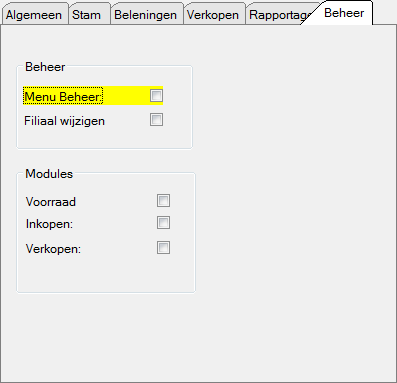This screenshot has height=383, width=397.
Task: Switch to the Algemeen tab
Action: click(x=34, y=15)
